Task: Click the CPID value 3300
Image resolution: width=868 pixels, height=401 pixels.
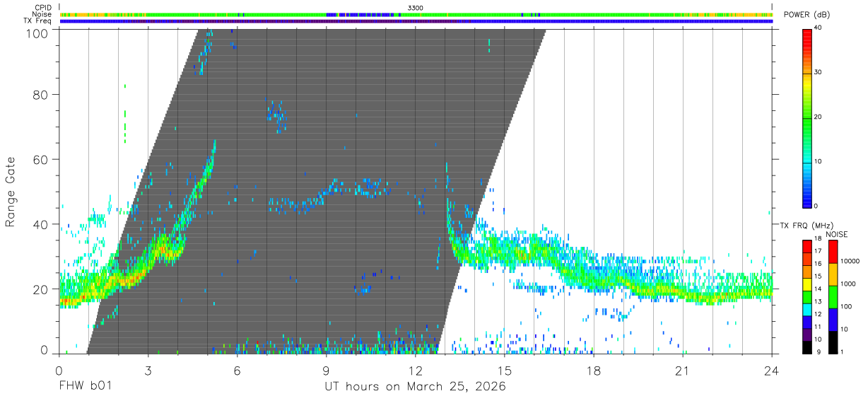Action: coord(416,8)
